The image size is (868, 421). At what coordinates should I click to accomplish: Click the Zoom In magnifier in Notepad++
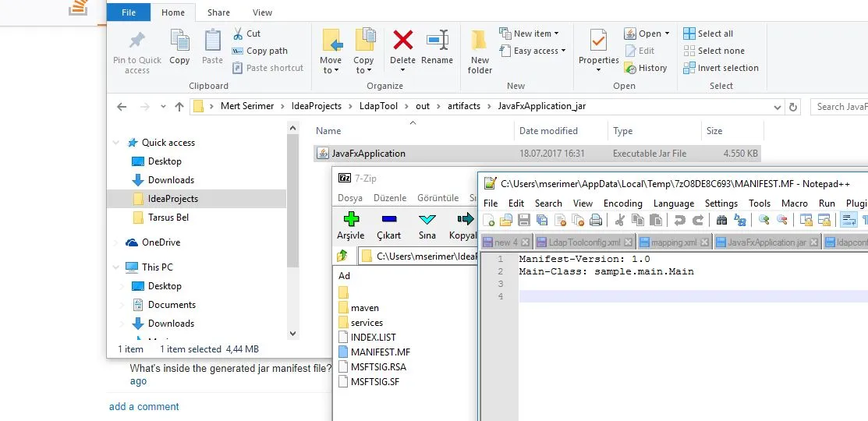point(764,220)
